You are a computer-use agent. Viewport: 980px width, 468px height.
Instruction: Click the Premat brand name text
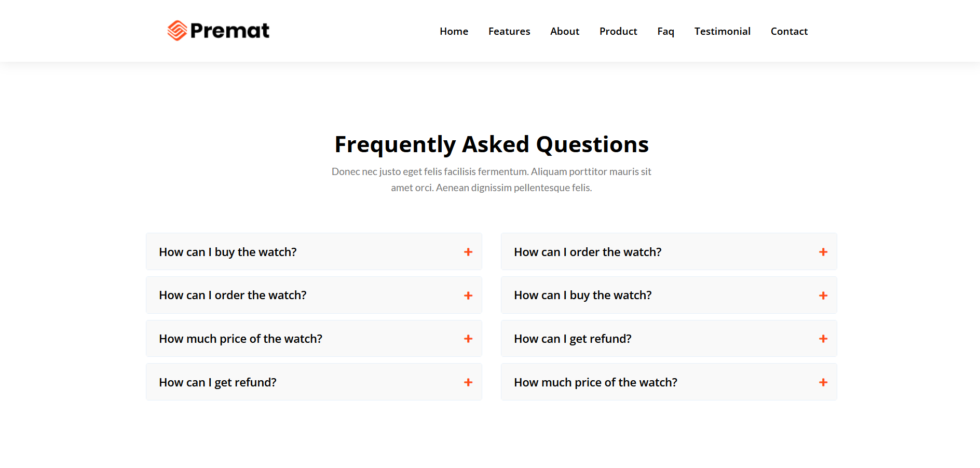click(x=229, y=31)
